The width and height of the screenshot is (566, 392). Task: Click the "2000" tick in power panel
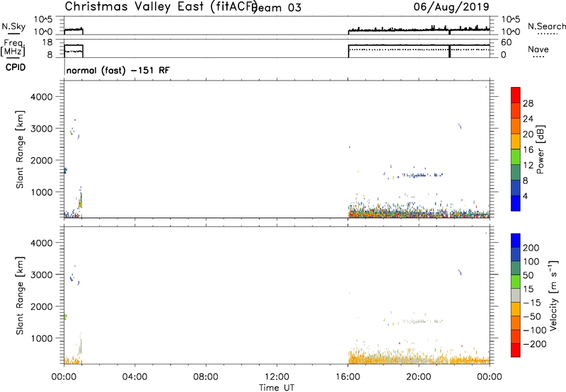[x=42, y=160]
